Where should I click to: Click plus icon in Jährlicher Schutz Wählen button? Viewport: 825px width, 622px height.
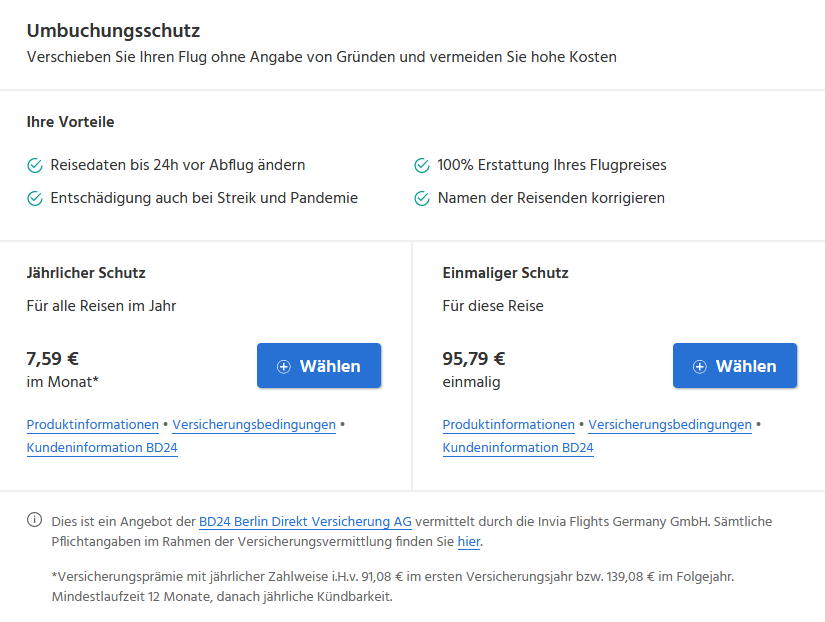click(x=284, y=367)
